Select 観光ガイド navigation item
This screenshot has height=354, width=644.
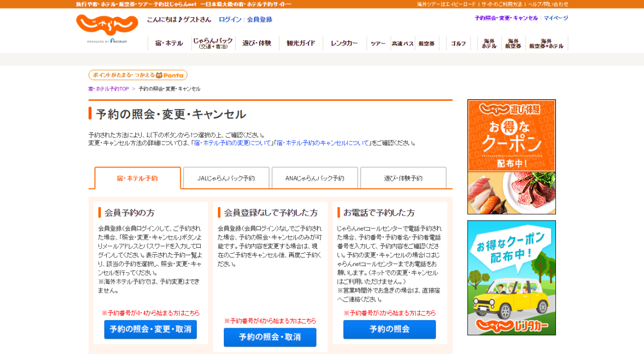pyautogui.click(x=301, y=43)
